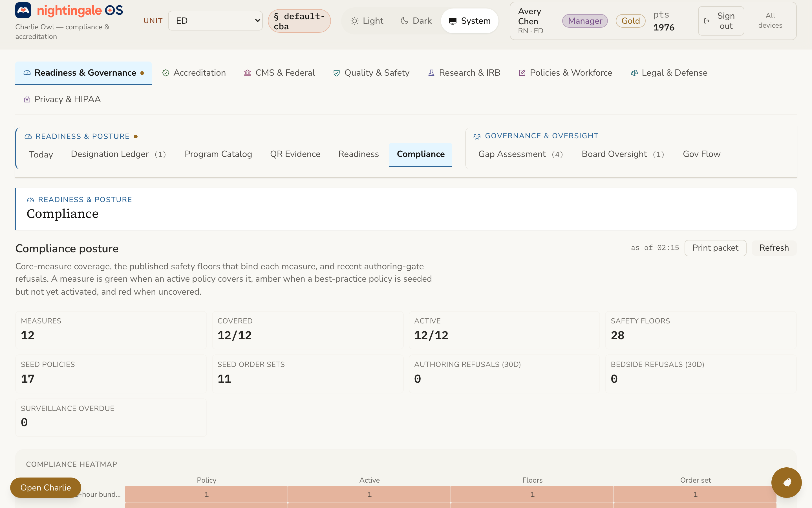Open the Designation Ledger sub-tab
This screenshot has width=812, height=508.
point(118,154)
